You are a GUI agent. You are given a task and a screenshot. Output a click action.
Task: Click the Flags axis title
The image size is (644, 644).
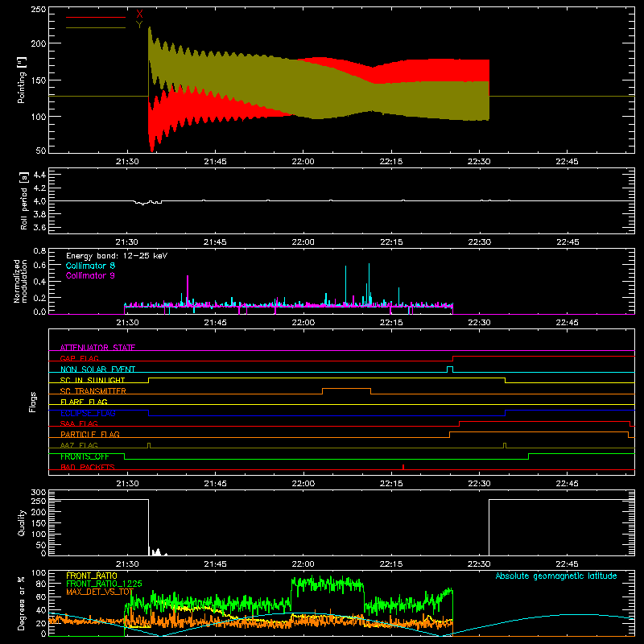click(32, 402)
